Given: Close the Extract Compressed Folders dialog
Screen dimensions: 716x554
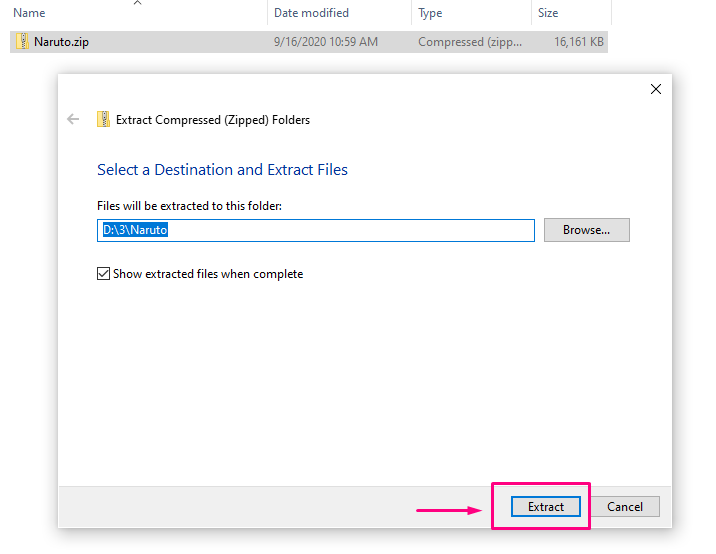Looking at the screenshot, I should coord(656,89).
